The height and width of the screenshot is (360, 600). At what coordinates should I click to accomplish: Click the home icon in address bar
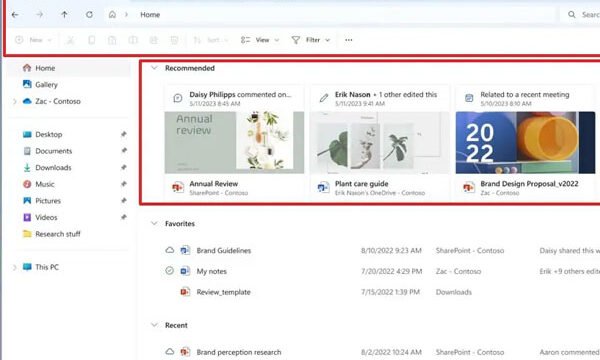tap(112, 15)
